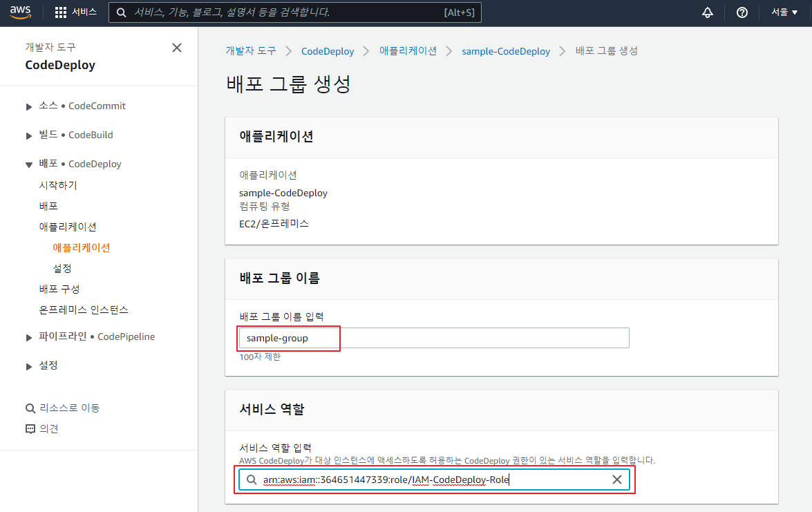
Task: Open 시작하기 in the sidebar
Action: pos(58,185)
